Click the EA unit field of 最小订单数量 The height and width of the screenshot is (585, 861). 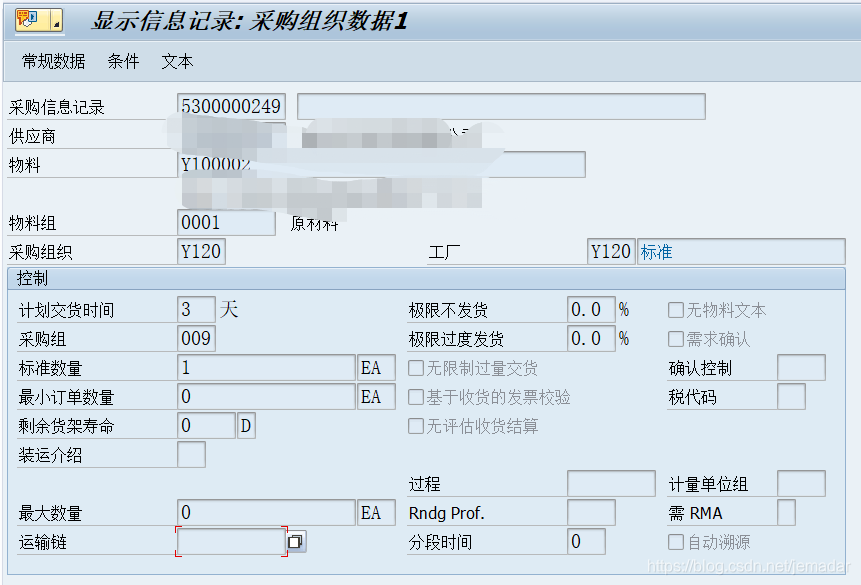(x=376, y=397)
